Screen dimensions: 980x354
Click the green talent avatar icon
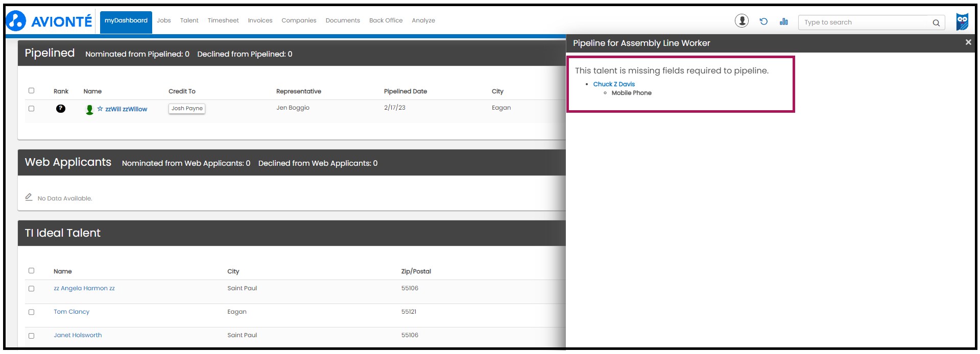point(89,110)
